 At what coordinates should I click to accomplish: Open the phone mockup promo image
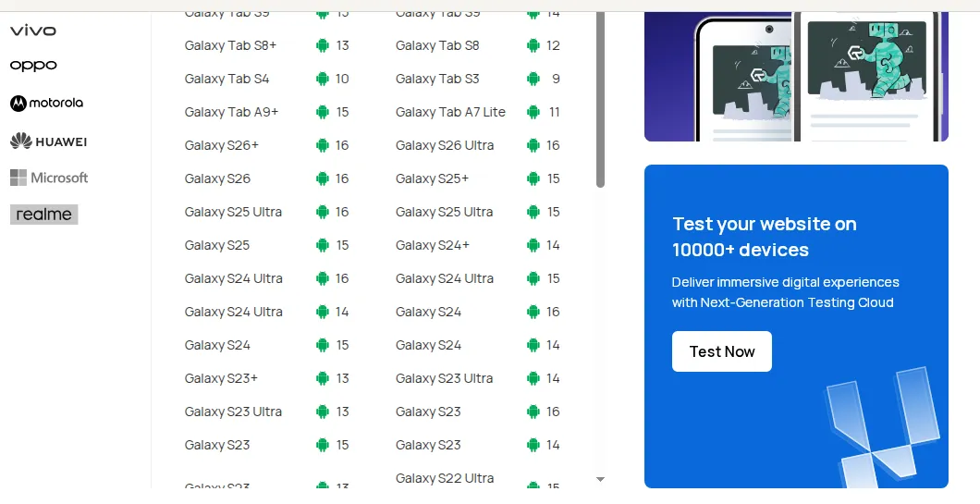tap(796, 76)
